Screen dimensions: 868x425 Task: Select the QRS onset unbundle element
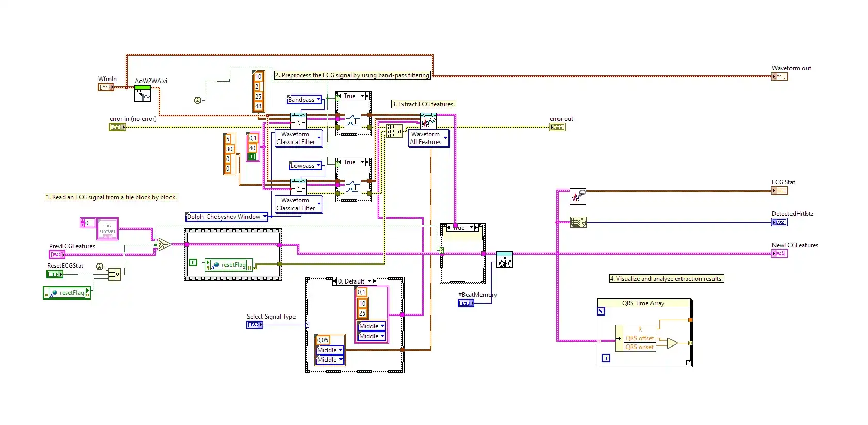(x=640, y=347)
